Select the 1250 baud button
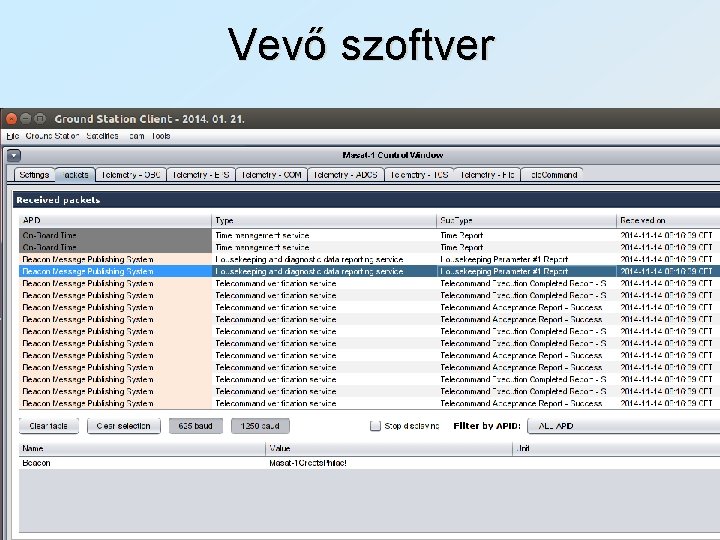Viewport: 720px width, 540px height. click(260, 426)
